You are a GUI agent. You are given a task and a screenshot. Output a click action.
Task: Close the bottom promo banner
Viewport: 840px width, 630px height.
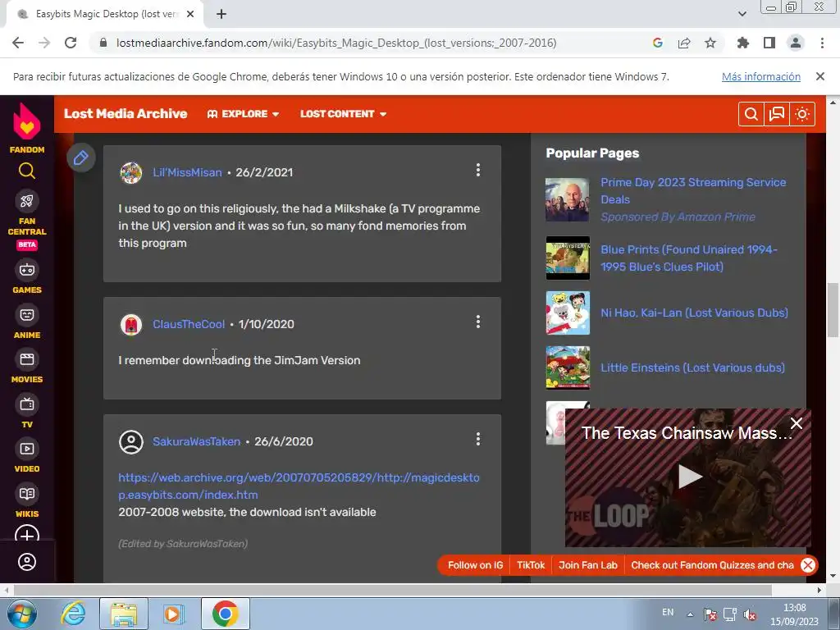click(x=808, y=565)
